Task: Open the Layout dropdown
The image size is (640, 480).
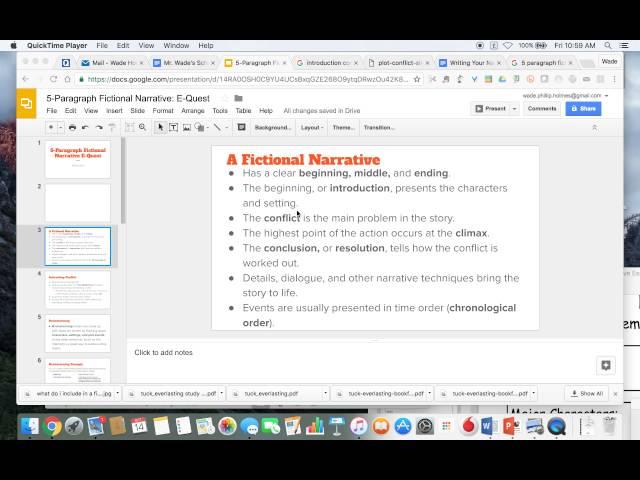Action: pos(312,127)
